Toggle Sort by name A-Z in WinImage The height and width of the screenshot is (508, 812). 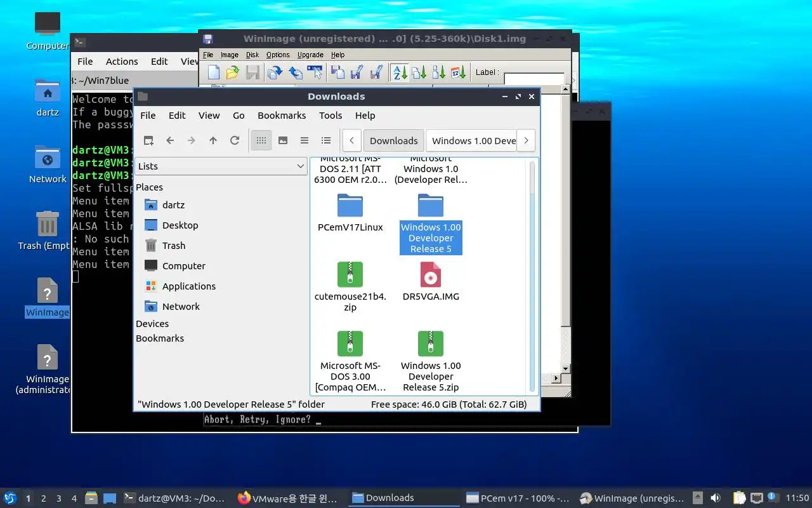pos(399,72)
